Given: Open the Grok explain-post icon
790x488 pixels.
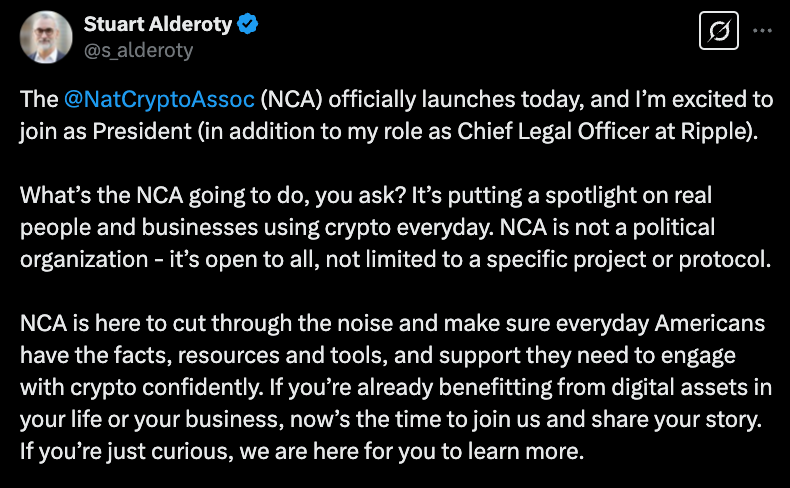Looking at the screenshot, I should [716, 31].
